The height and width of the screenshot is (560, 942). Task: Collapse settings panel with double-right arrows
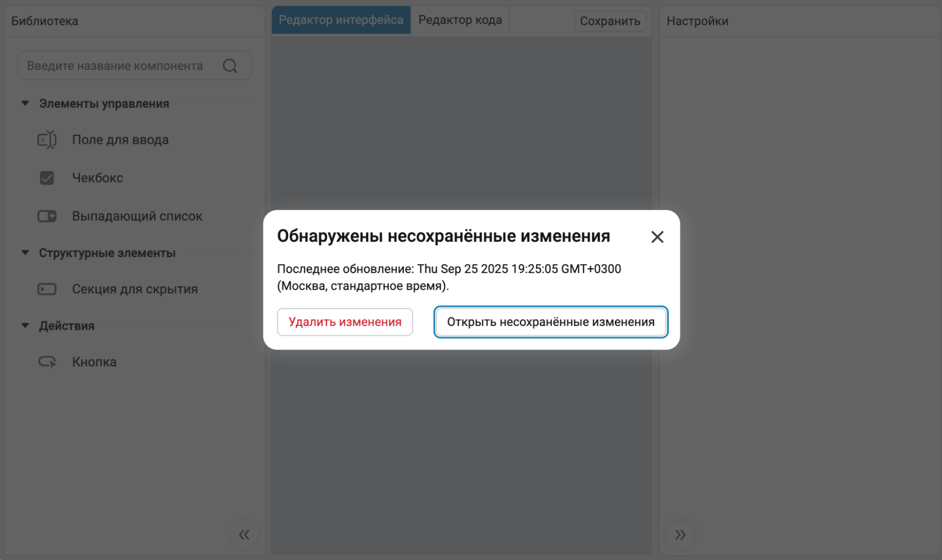pos(680,535)
